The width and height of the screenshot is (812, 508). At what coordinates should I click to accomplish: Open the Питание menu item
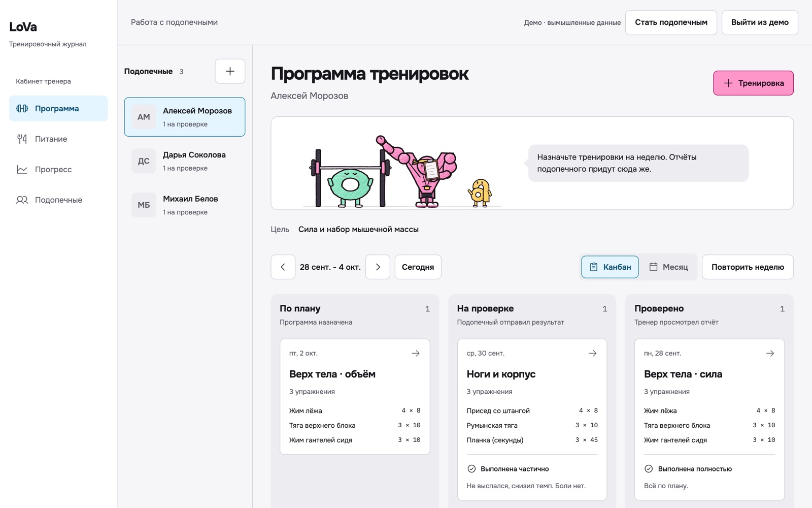click(x=58, y=139)
